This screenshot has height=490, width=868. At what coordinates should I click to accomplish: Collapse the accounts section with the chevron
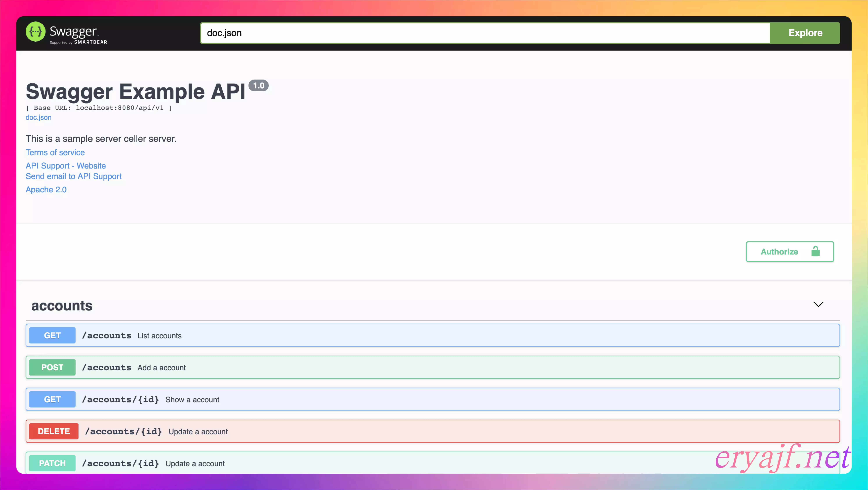point(818,304)
